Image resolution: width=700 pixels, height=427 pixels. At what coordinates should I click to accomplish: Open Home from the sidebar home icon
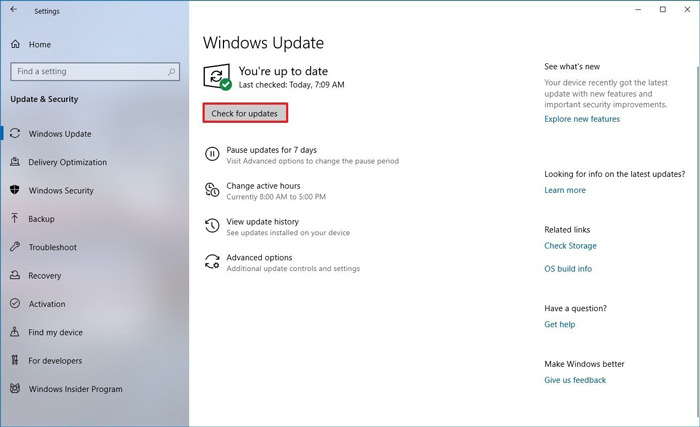(x=16, y=45)
